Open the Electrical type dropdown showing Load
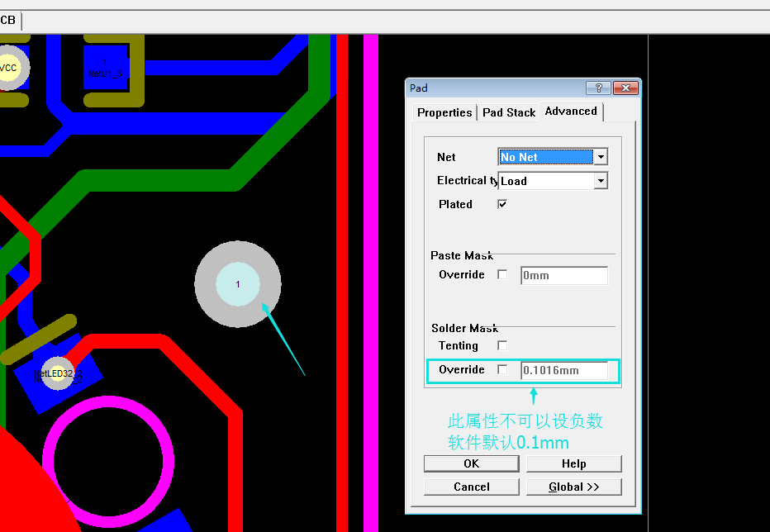 (x=601, y=181)
